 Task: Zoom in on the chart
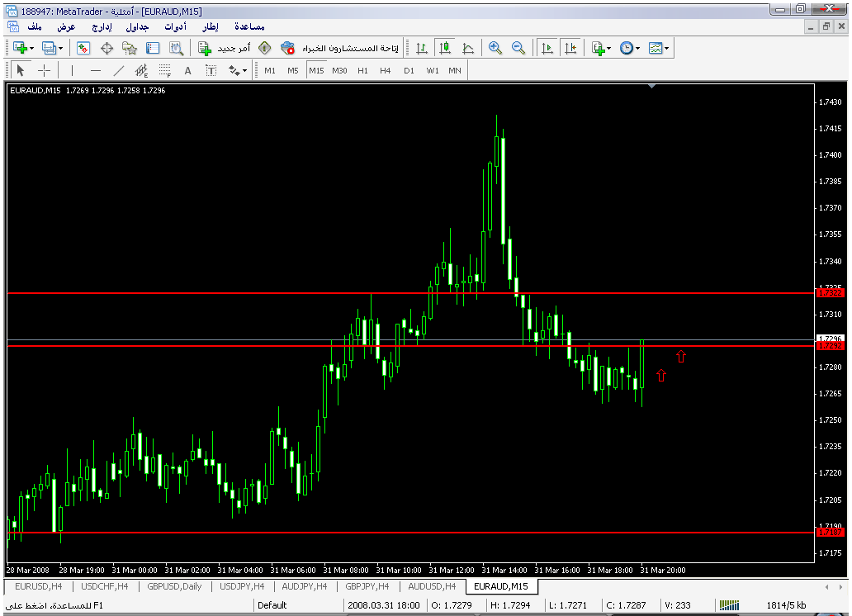[x=495, y=49]
